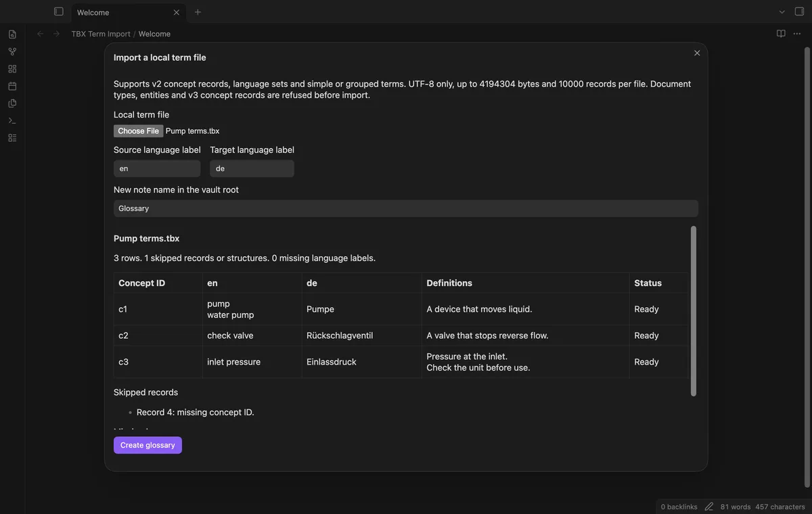The height and width of the screenshot is (514, 812).
Task: Create new canvas from the ribbon
Action: click(12, 69)
